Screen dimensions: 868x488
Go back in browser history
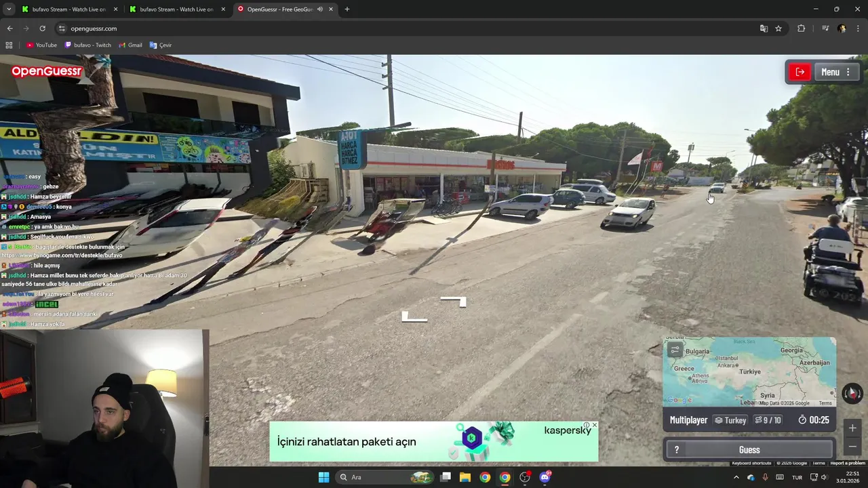[9, 28]
